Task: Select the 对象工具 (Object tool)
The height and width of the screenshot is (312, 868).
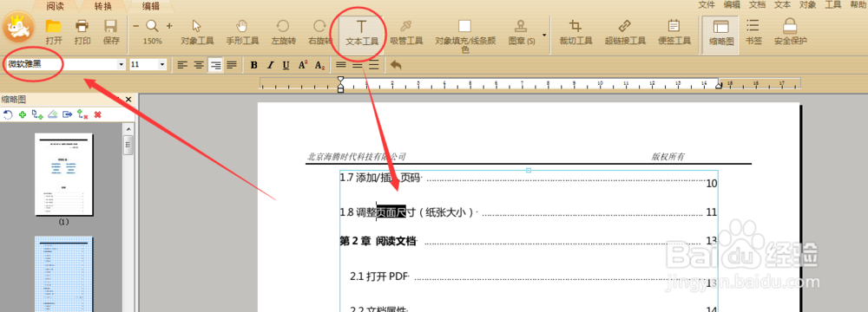Action: 197,31
